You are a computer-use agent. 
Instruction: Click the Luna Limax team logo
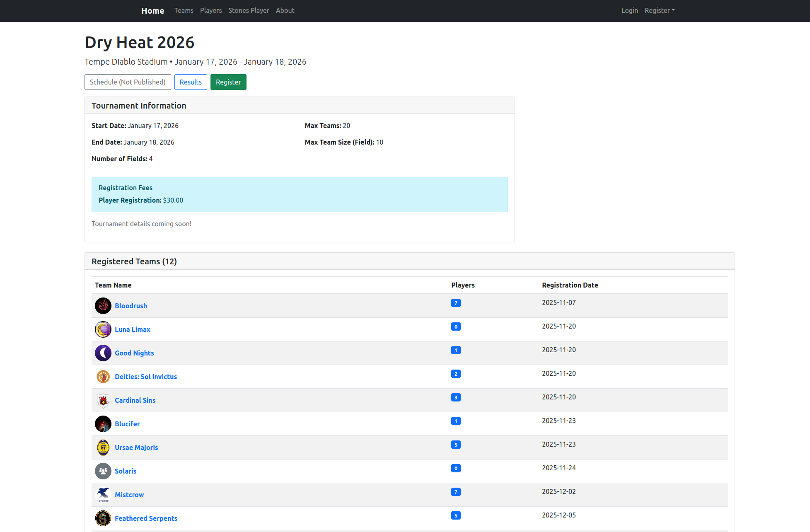pyautogui.click(x=103, y=329)
